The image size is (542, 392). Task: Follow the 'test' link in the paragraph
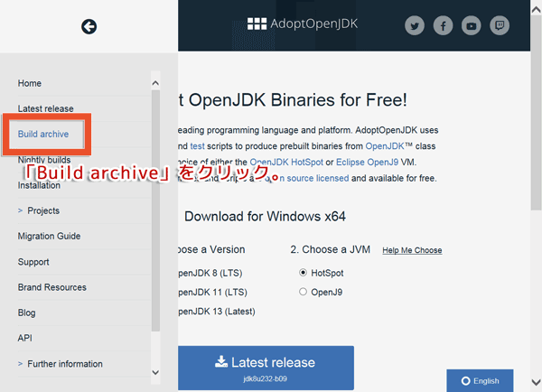[197, 146]
